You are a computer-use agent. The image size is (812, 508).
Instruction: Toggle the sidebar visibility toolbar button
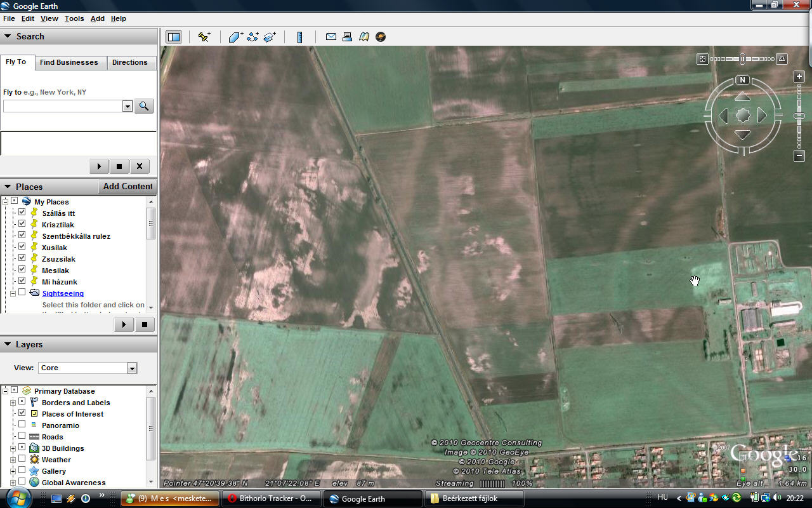(173, 37)
